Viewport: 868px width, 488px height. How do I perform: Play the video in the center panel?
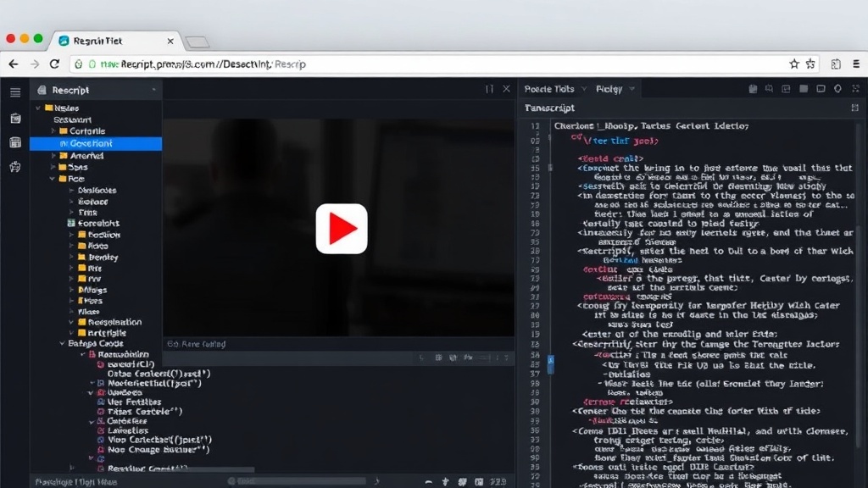tap(342, 229)
